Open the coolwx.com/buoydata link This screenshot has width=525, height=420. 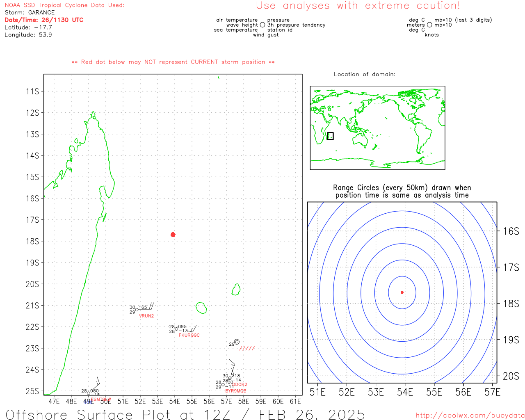tap(470, 415)
